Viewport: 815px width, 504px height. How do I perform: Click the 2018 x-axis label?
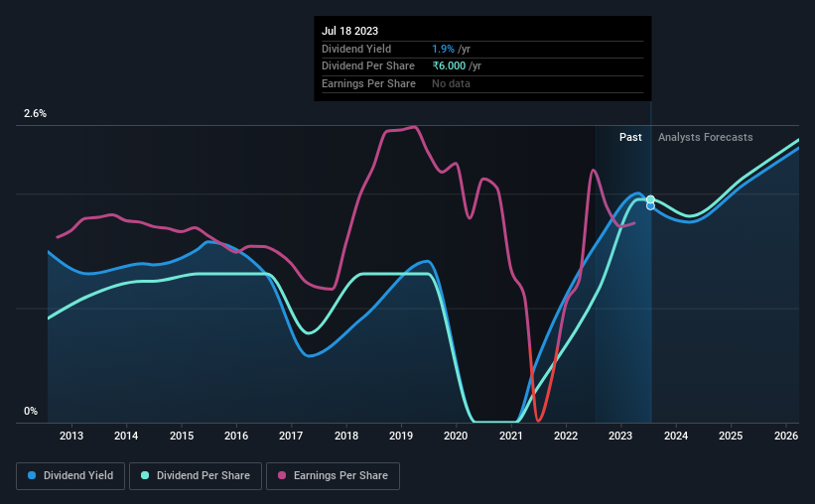pos(346,436)
